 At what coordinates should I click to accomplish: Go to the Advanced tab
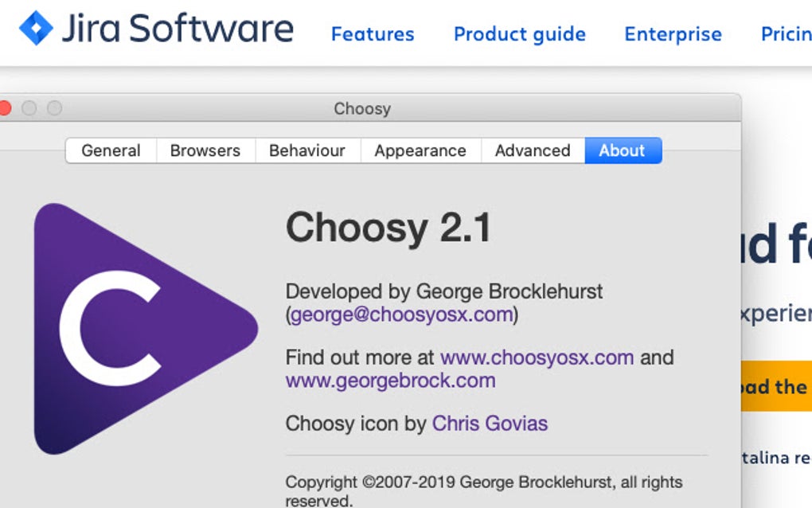533,150
